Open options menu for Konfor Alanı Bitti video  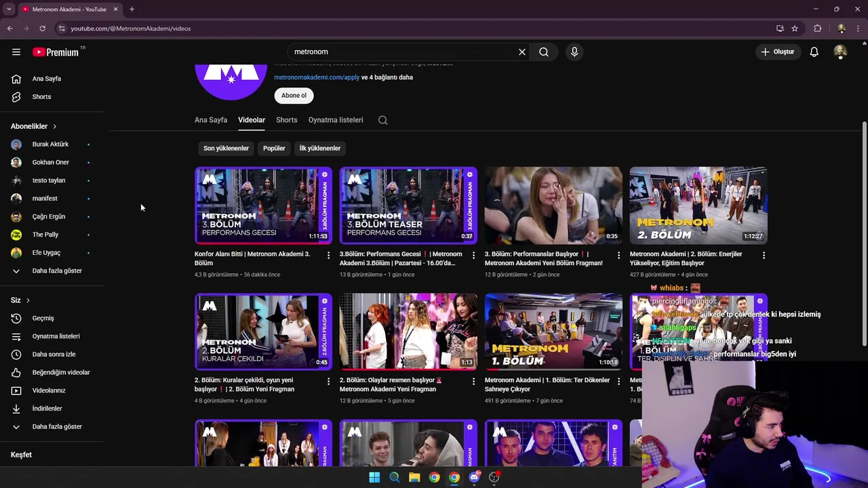pyautogui.click(x=328, y=256)
